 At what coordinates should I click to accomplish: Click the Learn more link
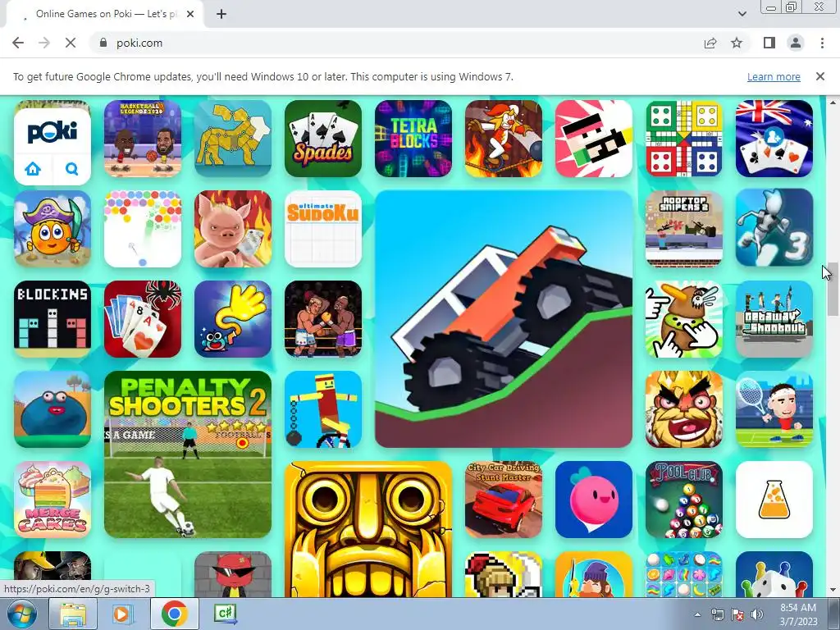tap(774, 76)
